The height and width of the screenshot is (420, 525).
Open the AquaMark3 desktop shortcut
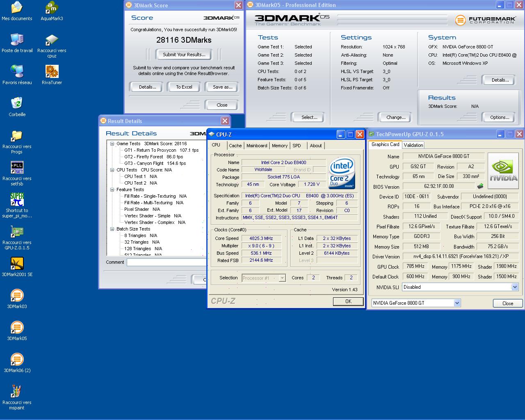(x=52, y=11)
